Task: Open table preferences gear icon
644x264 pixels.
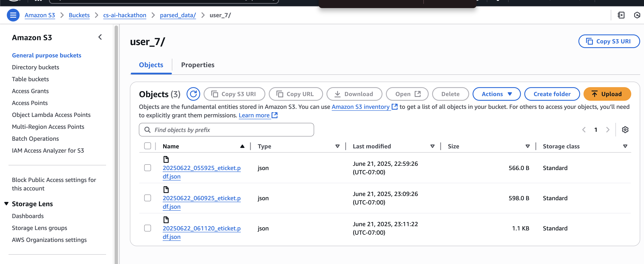Action: tap(625, 130)
